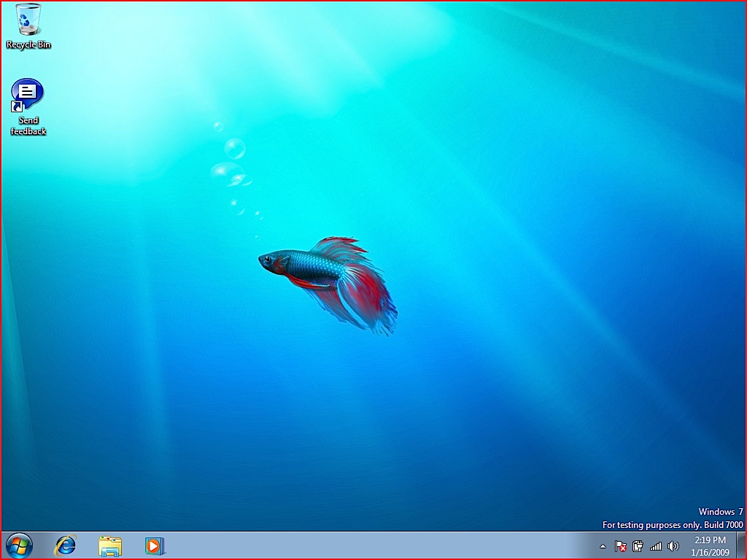The width and height of the screenshot is (747, 560).
Task: Click the volume speaker tray icon
Action: tap(673, 546)
